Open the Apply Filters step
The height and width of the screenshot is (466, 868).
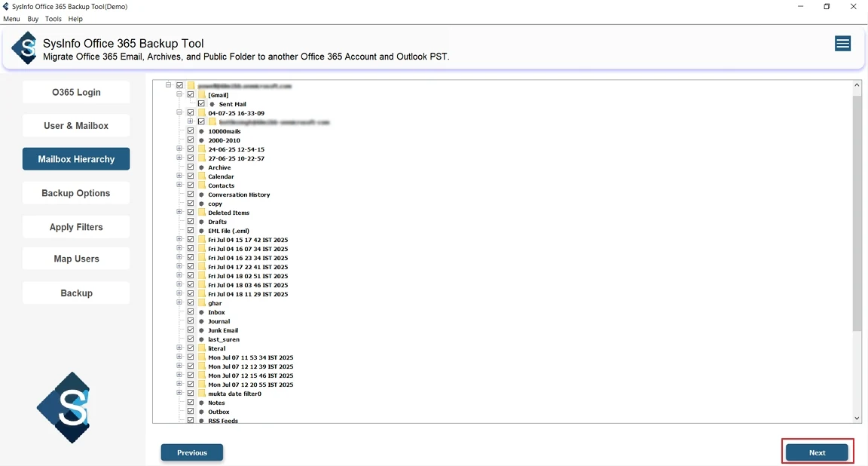click(76, 227)
